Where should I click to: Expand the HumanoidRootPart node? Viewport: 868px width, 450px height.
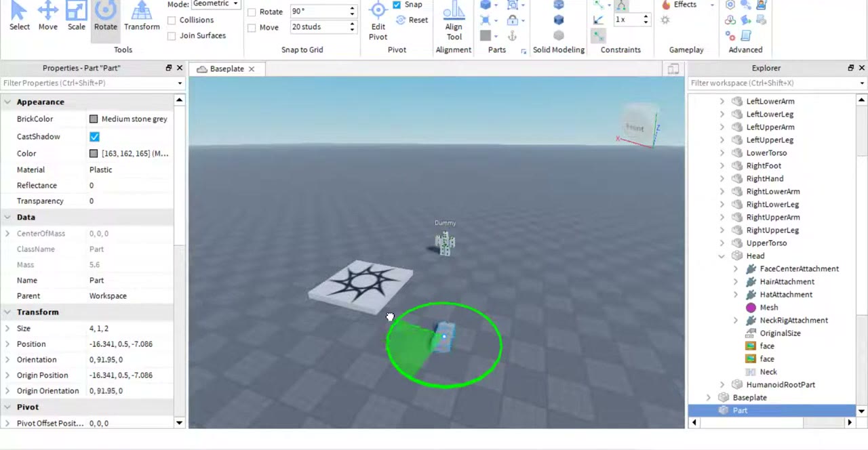coord(722,385)
